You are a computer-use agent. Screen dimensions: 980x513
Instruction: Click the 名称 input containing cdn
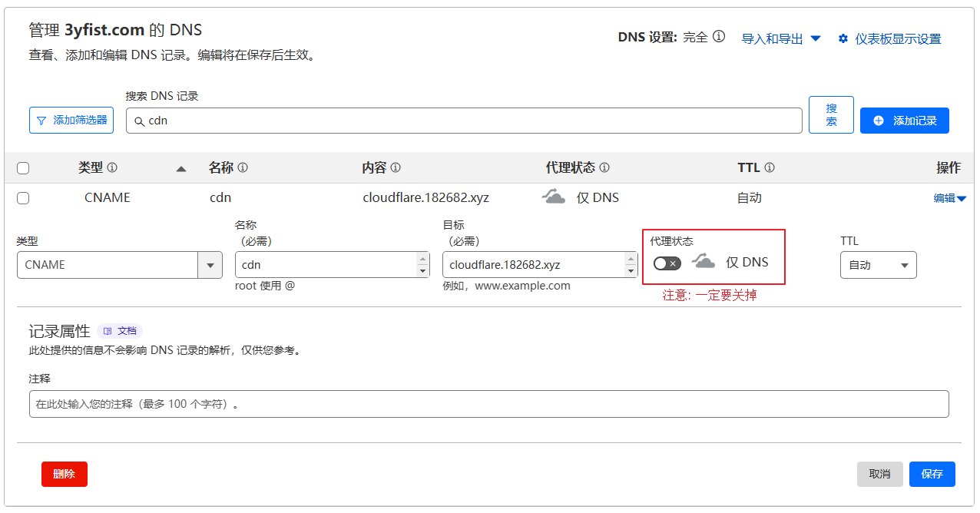[x=332, y=265]
